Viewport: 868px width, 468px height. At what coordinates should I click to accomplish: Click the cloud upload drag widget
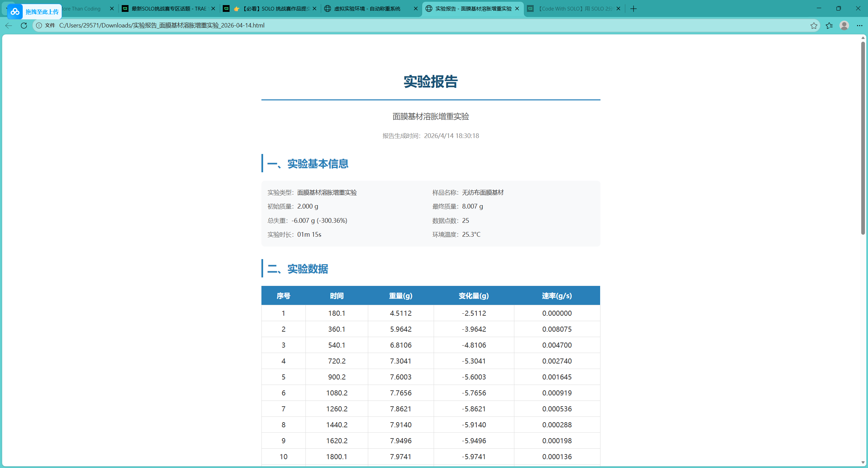coord(34,12)
